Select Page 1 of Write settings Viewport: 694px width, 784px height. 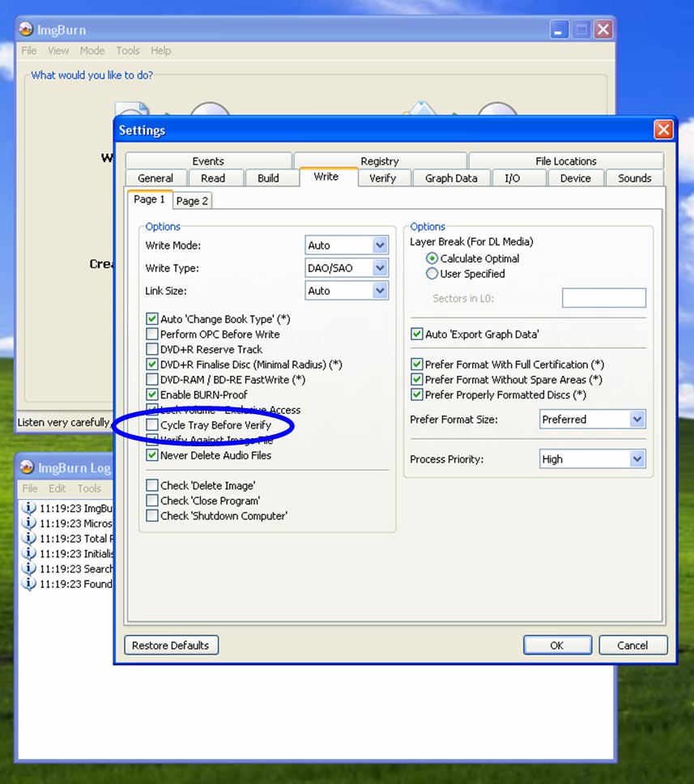(150, 199)
